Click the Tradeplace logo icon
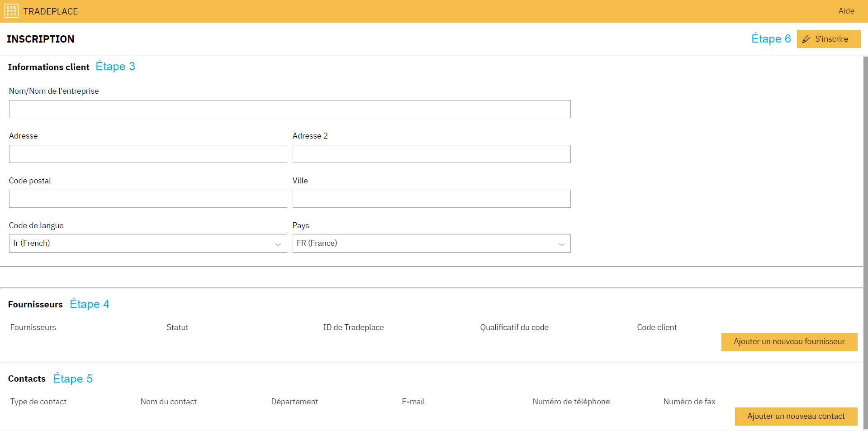The height and width of the screenshot is (431, 868). (x=11, y=11)
